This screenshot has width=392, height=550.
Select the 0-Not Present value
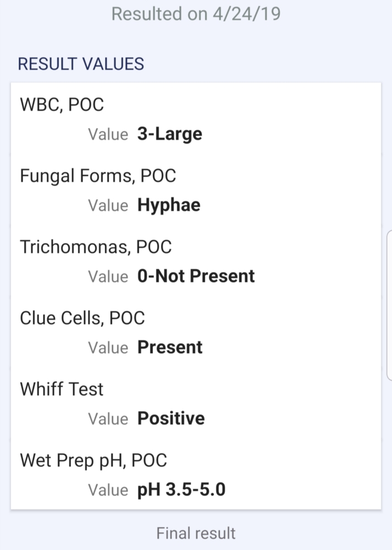point(196,276)
